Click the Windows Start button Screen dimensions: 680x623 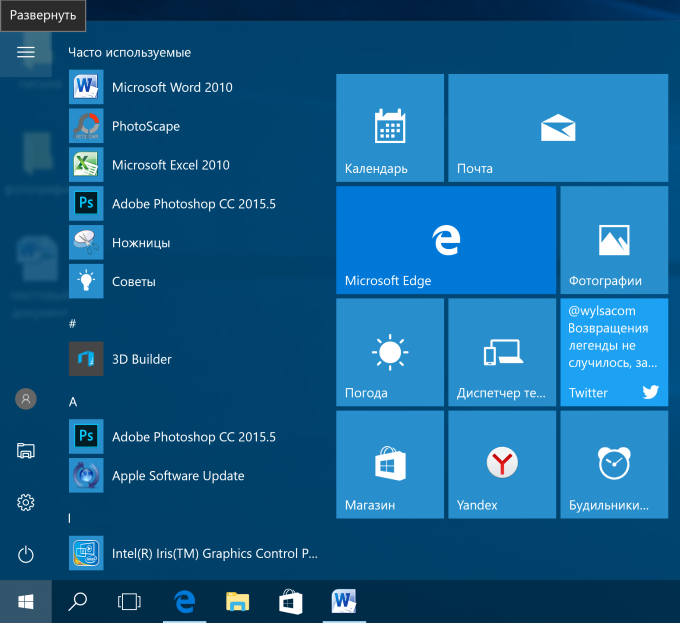[x=26, y=602]
